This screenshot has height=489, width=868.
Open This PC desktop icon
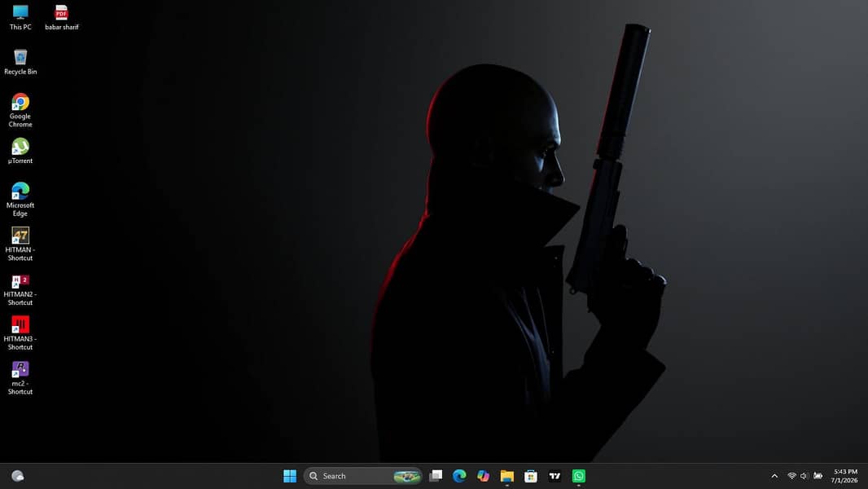point(20,16)
